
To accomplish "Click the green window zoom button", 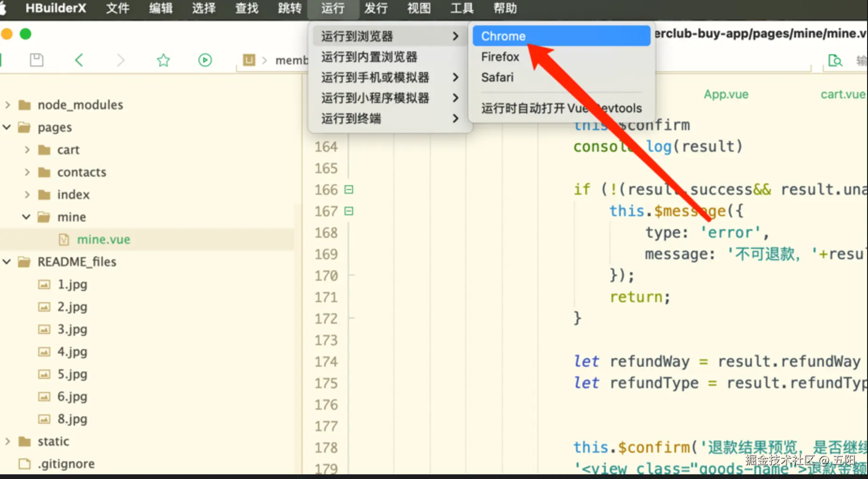I will [x=25, y=34].
